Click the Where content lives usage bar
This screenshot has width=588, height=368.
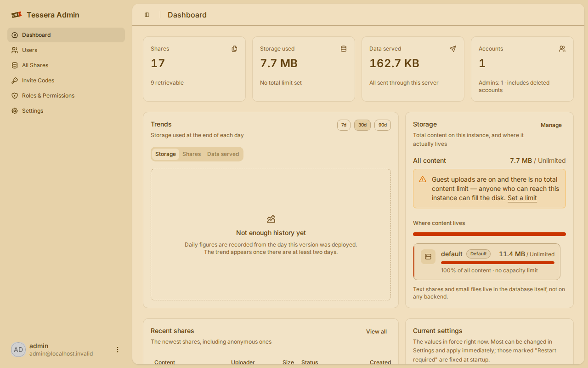[489, 234]
